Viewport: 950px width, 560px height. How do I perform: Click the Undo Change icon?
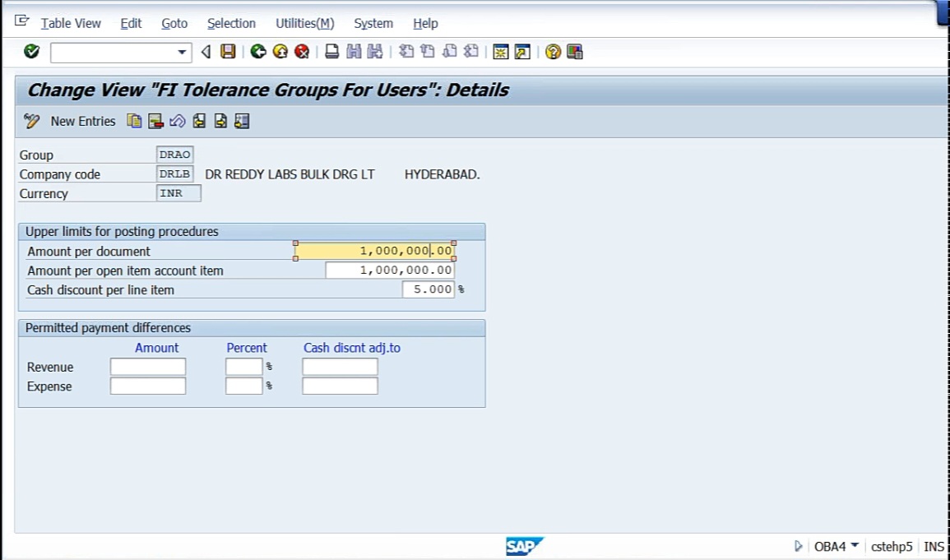tap(178, 121)
